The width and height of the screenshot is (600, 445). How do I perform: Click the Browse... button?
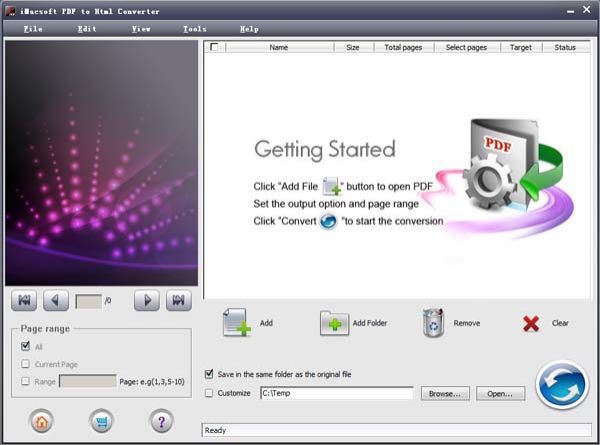[x=445, y=394]
